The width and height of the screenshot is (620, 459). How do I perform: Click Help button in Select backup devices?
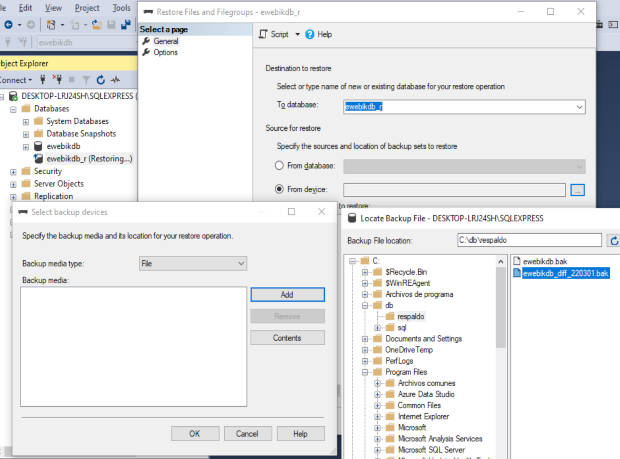[x=301, y=434]
